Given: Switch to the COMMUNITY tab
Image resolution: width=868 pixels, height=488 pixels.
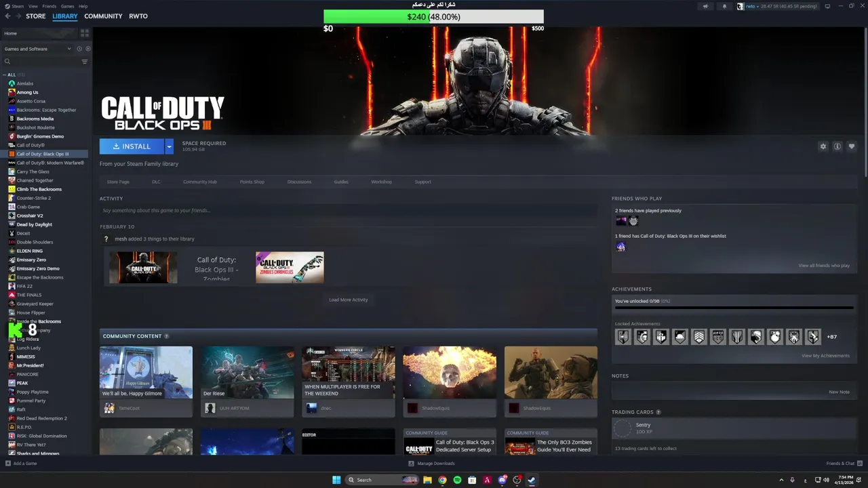Looking at the screenshot, I should click(103, 16).
